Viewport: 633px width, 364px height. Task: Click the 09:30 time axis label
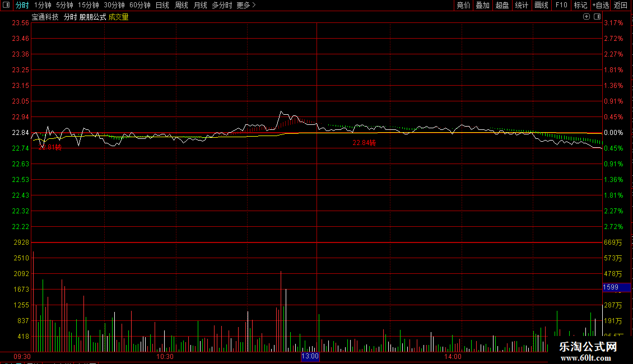click(22, 356)
